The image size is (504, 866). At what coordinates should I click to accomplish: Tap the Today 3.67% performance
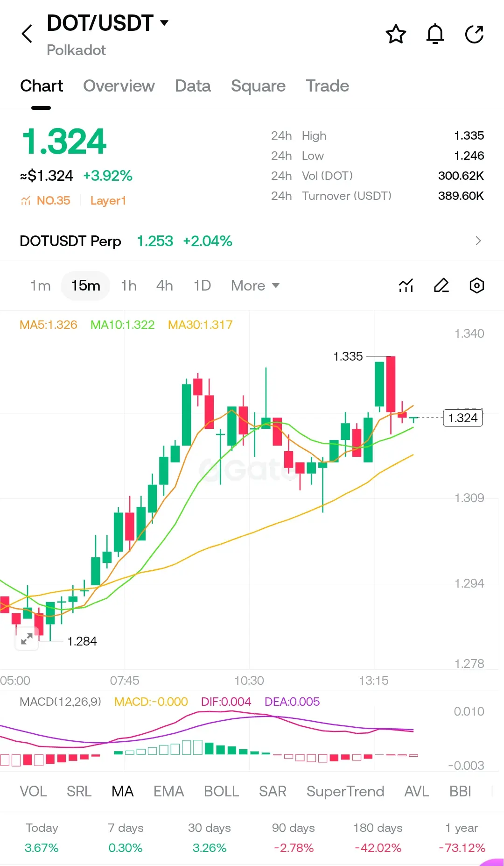42,838
